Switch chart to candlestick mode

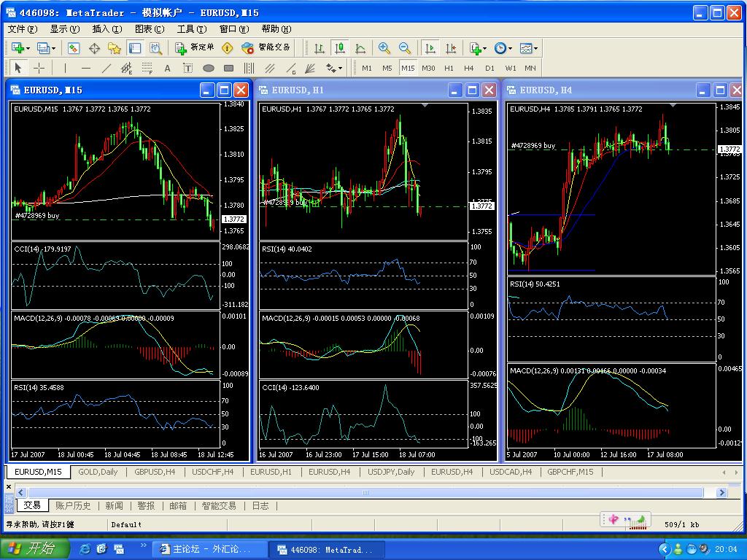tap(340, 48)
